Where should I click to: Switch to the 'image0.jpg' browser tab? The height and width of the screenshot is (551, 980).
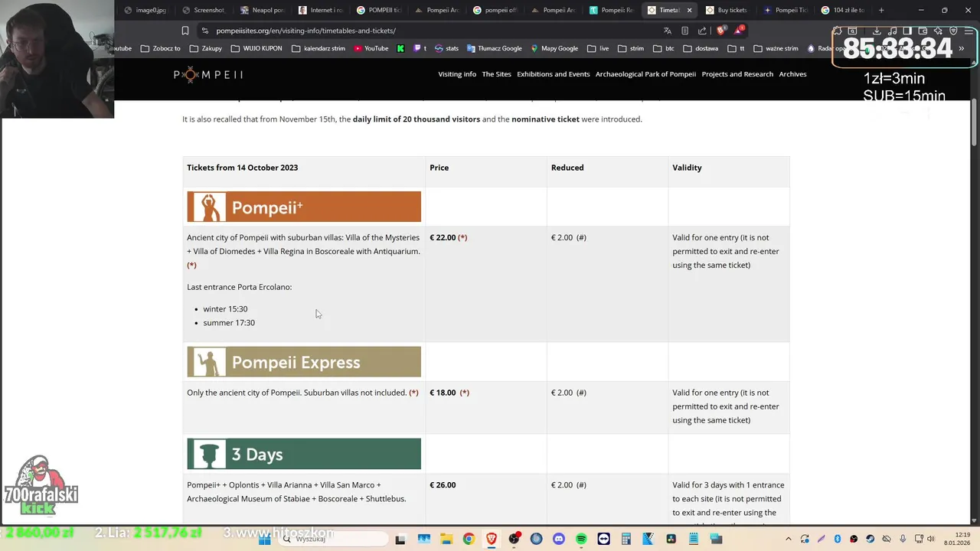(x=145, y=10)
